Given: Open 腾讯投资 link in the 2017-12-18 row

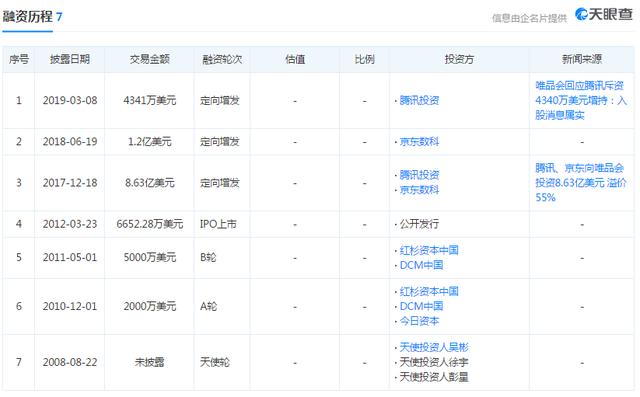Looking at the screenshot, I should point(419,175).
